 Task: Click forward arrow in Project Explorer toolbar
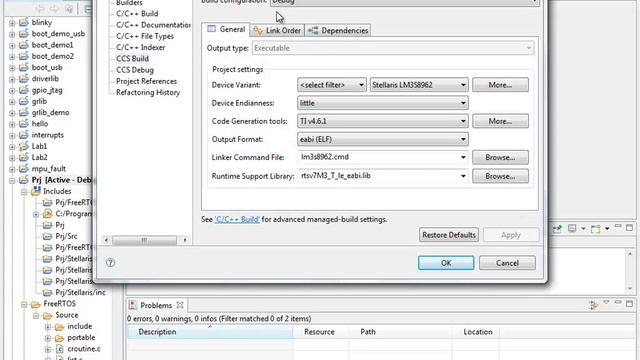[54, 9]
